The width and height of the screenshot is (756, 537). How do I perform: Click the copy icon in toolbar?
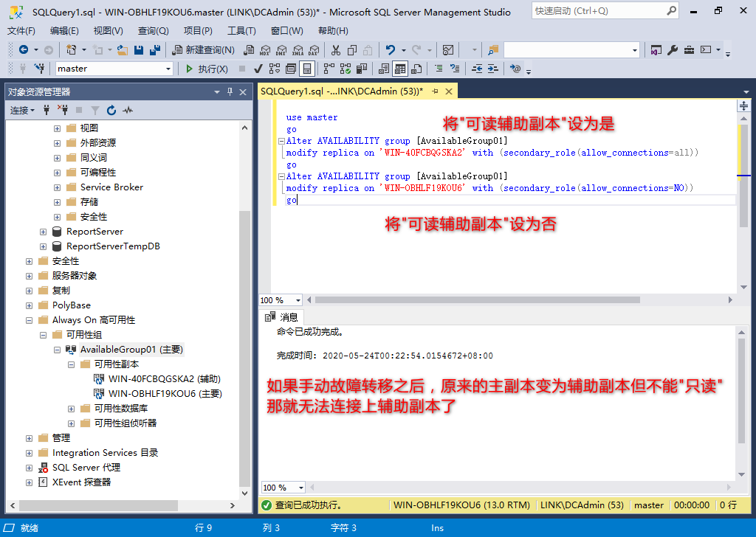pyautogui.click(x=352, y=49)
